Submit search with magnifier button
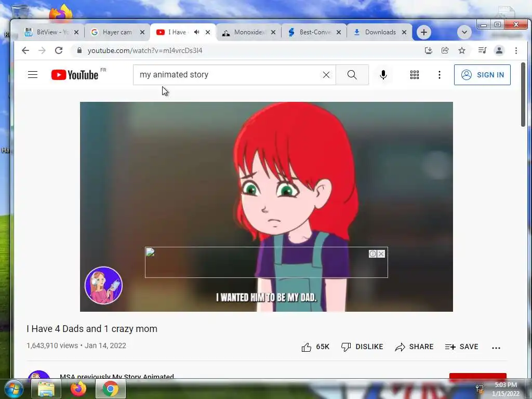 [352, 75]
